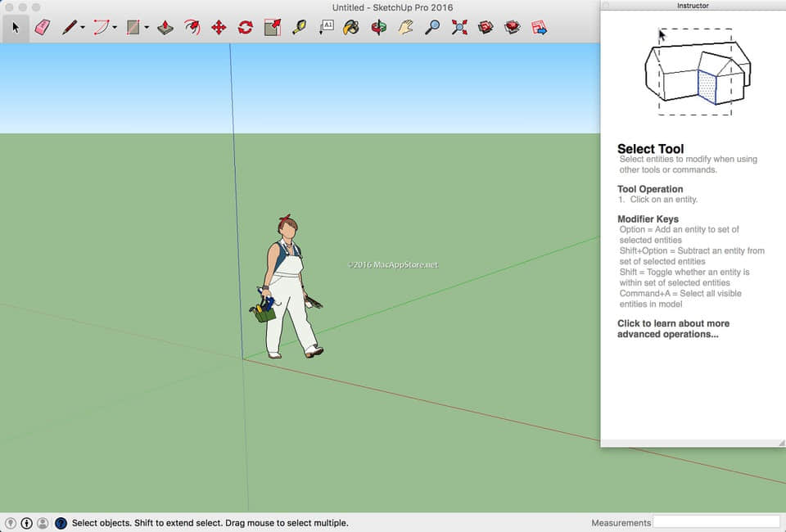Toggle the Instructor help icon in status bar
This screenshot has height=532, width=786.
pos(61,523)
